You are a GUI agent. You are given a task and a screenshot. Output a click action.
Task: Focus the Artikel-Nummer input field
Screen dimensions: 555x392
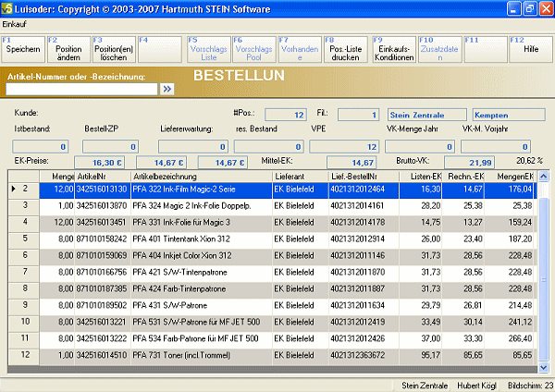coord(81,90)
